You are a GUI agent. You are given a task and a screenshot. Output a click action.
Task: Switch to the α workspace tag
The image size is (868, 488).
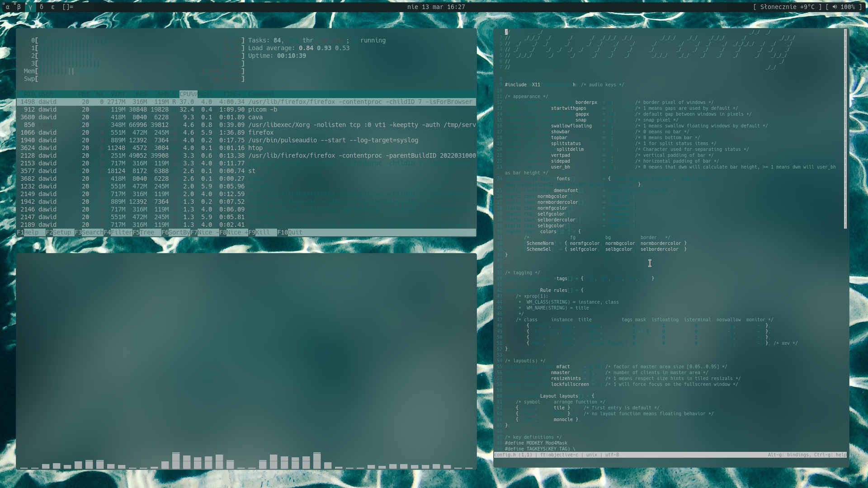coord(7,7)
